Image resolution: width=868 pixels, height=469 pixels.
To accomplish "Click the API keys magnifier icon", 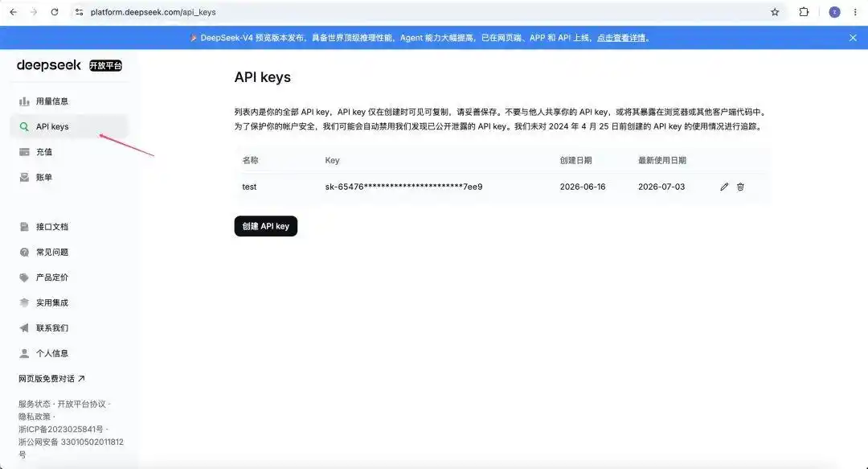I will pos(24,126).
